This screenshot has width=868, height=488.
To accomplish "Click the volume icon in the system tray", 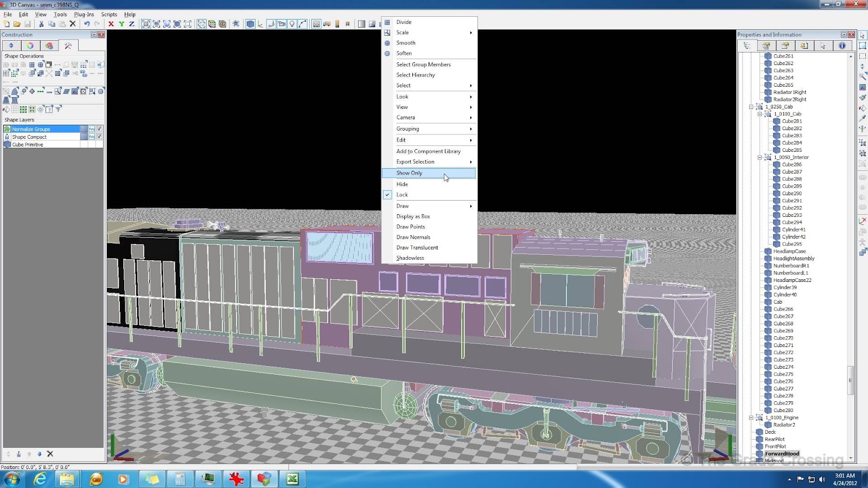I will click(822, 479).
